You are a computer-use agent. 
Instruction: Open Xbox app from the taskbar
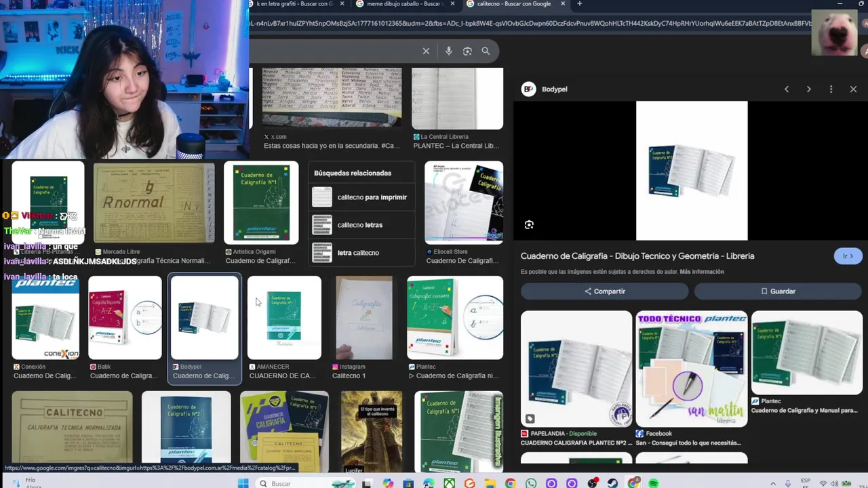[x=449, y=483]
